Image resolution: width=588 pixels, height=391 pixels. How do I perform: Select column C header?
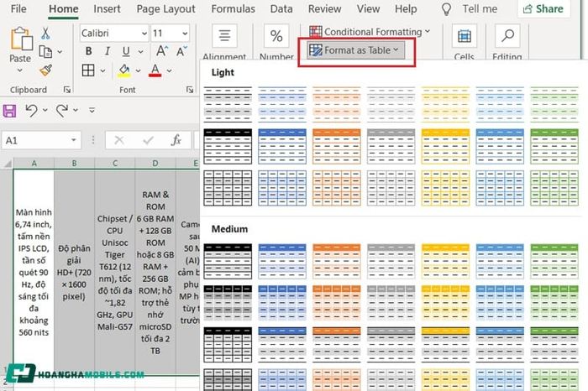pyautogui.click(x=115, y=164)
